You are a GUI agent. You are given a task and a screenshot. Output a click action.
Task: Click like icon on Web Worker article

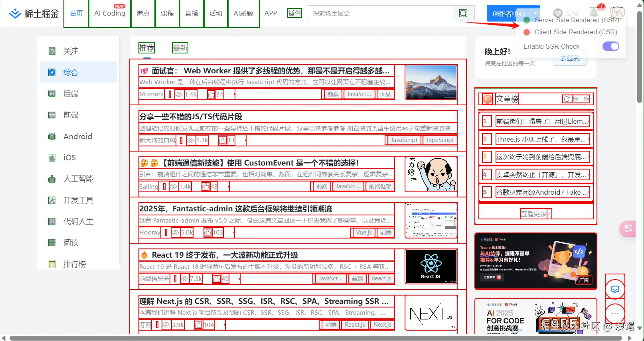pyautogui.click(x=211, y=94)
